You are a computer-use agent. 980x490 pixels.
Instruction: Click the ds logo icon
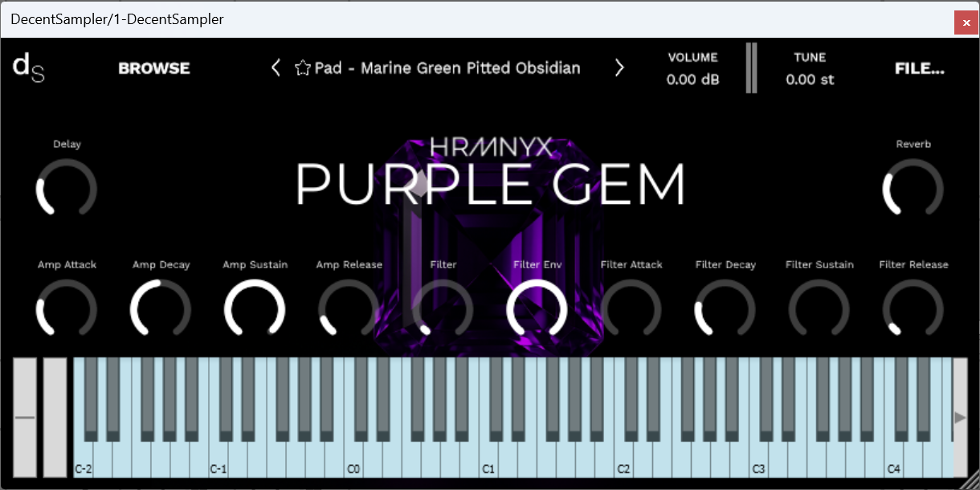point(28,67)
